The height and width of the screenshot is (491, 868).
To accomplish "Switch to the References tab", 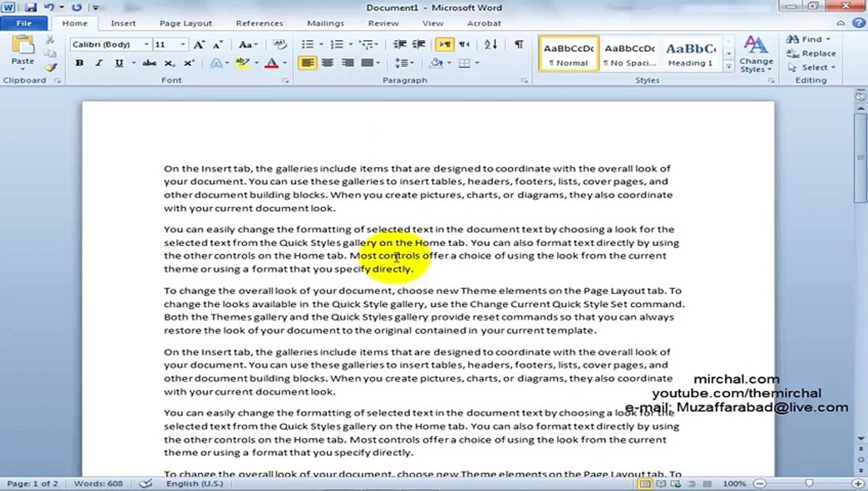I will 259,23.
